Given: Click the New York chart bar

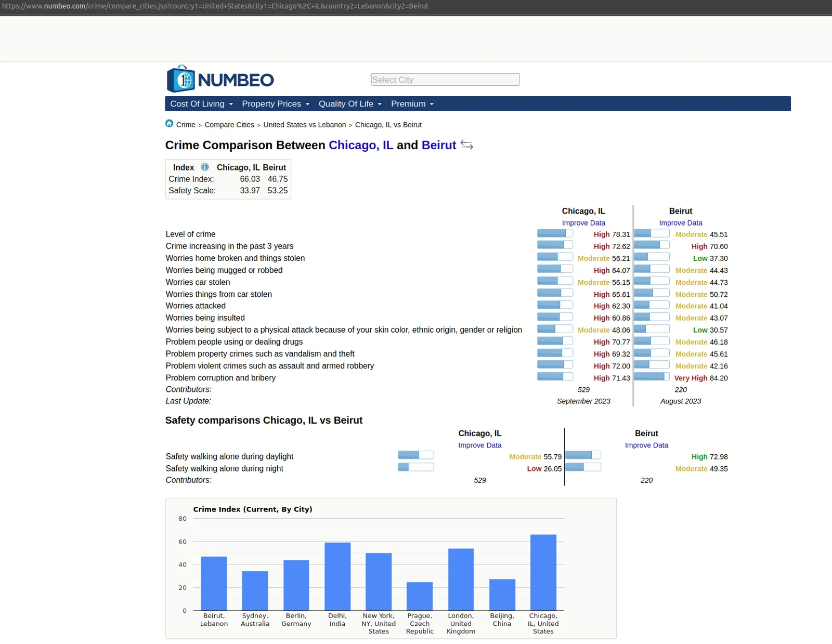Looking at the screenshot, I should [379, 582].
